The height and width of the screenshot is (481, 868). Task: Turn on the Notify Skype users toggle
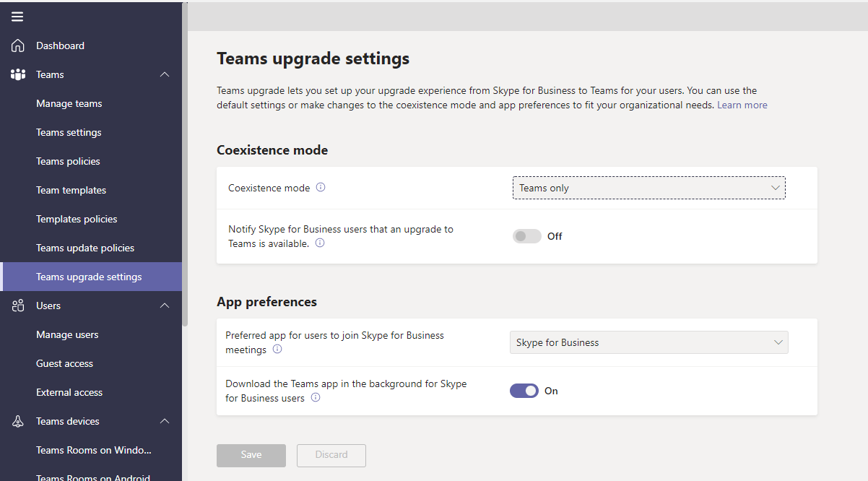coord(527,236)
